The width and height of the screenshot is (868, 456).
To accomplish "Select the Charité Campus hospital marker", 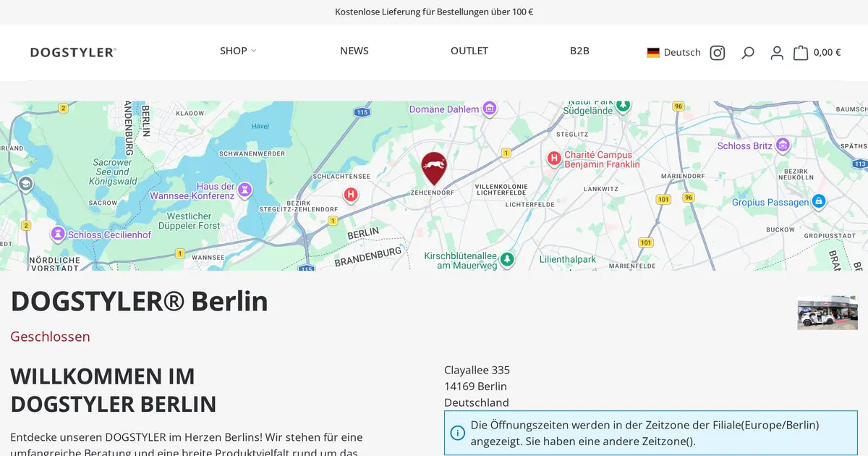I will point(554,159).
